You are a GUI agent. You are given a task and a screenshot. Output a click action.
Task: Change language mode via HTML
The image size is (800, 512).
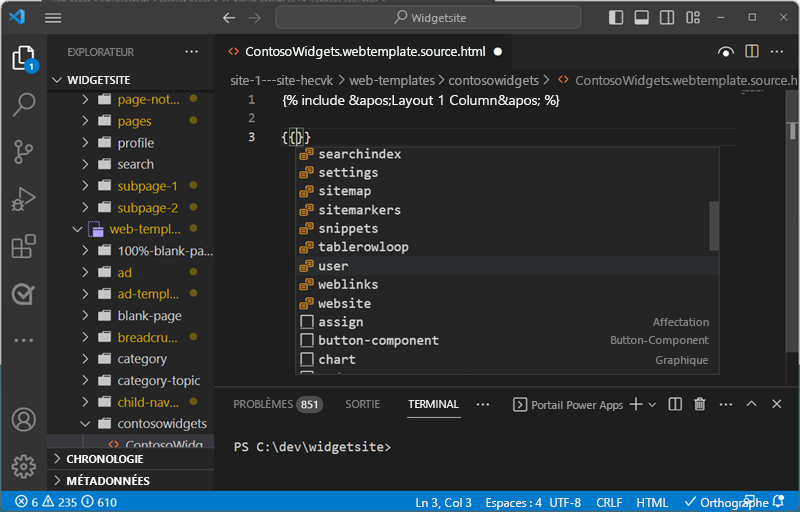pos(652,503)
